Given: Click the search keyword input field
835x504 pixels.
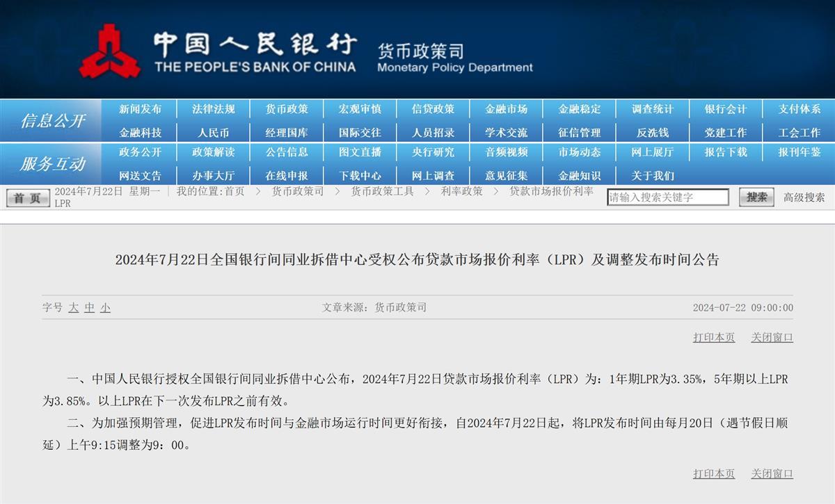Looking at the screenshot, I should pyautogui.click(x=668, y=197).
